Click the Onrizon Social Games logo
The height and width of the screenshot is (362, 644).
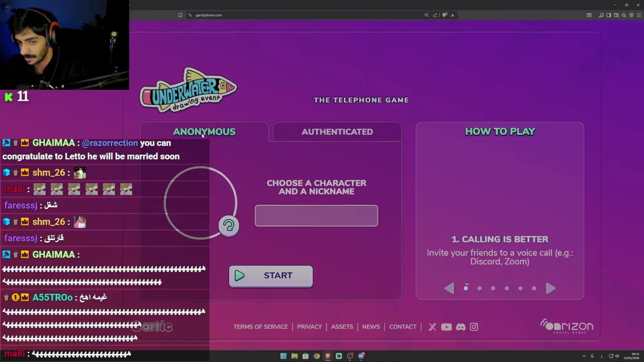(567, 326)
